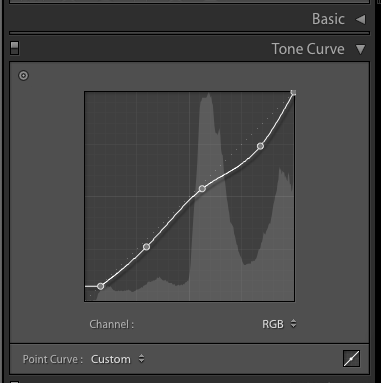Toggle the Tone Curve panel on/off switch

point(14,48)
